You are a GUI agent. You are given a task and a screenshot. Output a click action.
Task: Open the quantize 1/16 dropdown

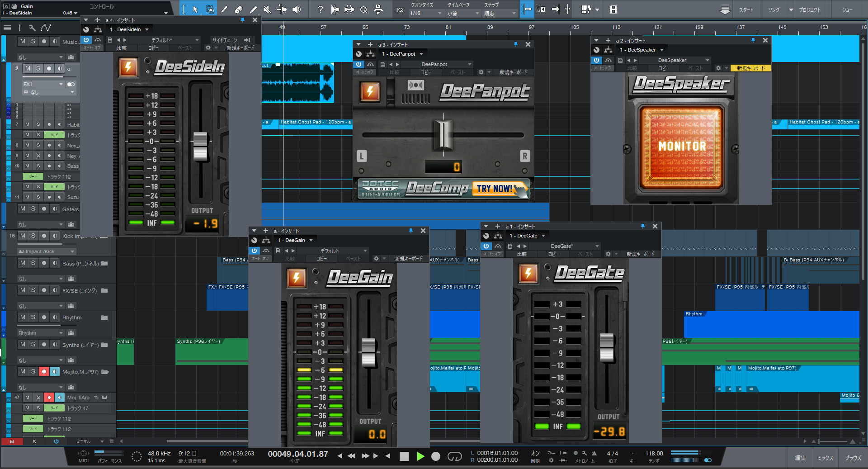[x=426, y=14]
